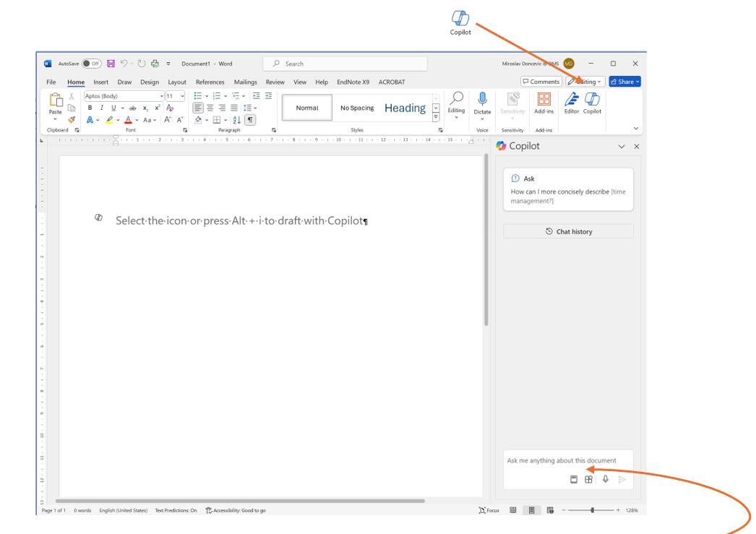Switch to the References tab
This screenshot has width=756, height=534.
click(210, 82)
